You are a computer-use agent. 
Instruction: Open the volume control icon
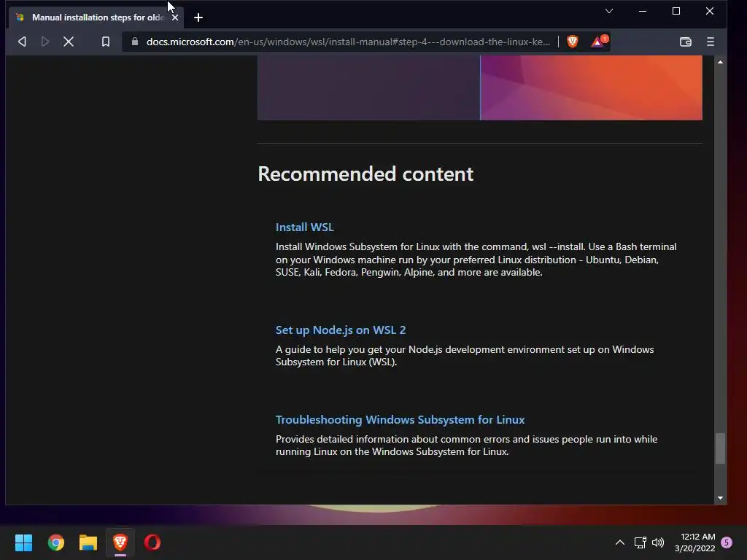pyautogui.click(x=658, y=542)
